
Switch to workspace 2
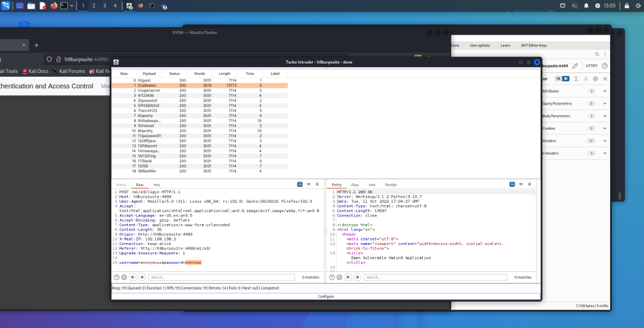[94, 6]
